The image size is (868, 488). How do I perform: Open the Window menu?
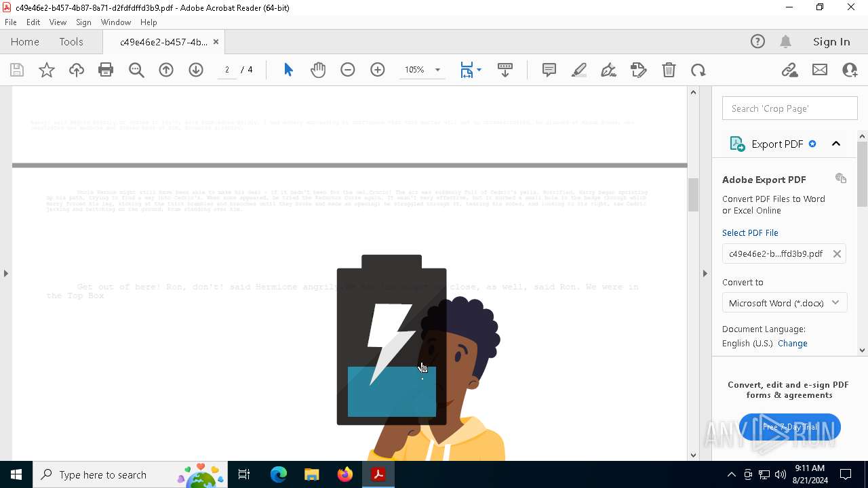(x=116, y=22)
